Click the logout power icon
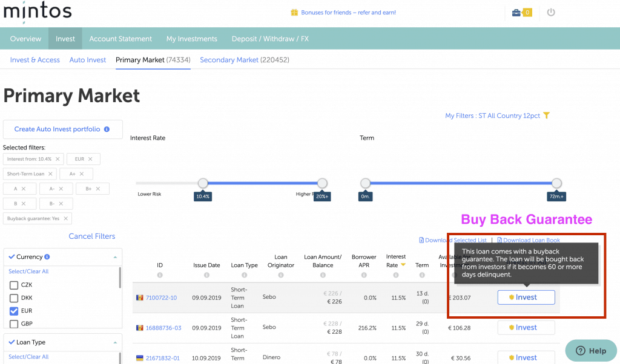 (x=550, y=11)
